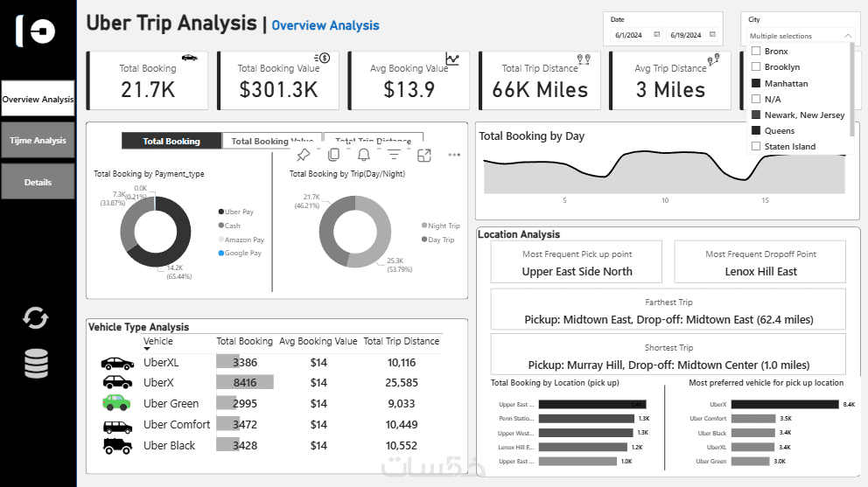Click the UberXL car icon

coord(117,363)
